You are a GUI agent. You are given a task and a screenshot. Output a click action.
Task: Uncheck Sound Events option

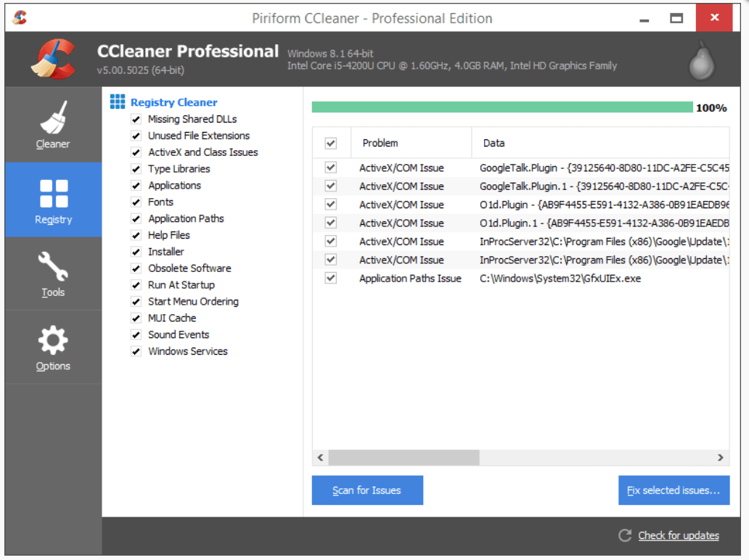point(136,334)
